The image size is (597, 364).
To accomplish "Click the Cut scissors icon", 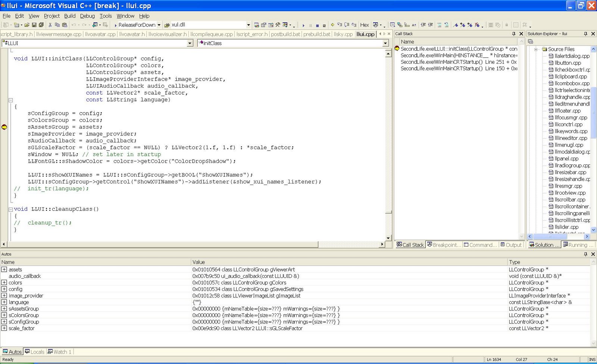I will 50,25.
